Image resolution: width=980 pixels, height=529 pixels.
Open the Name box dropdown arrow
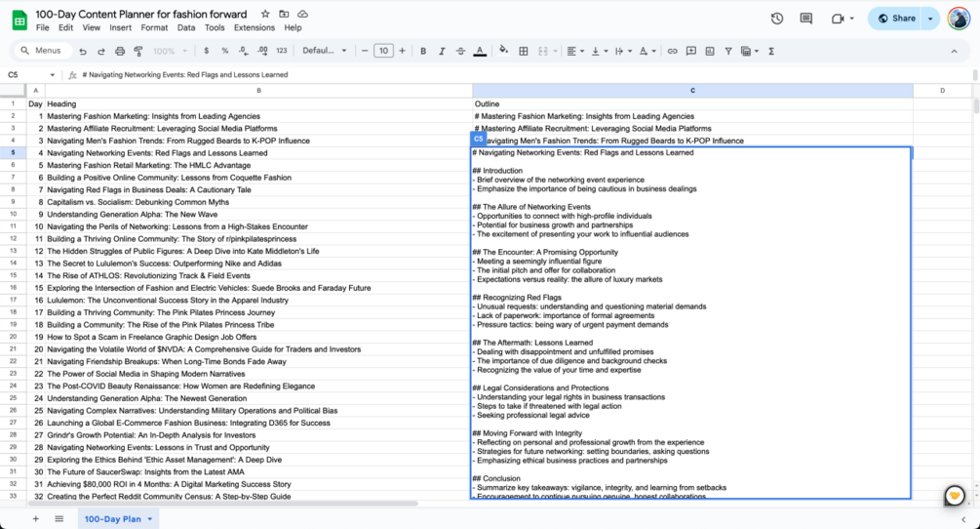coord(52,75)
